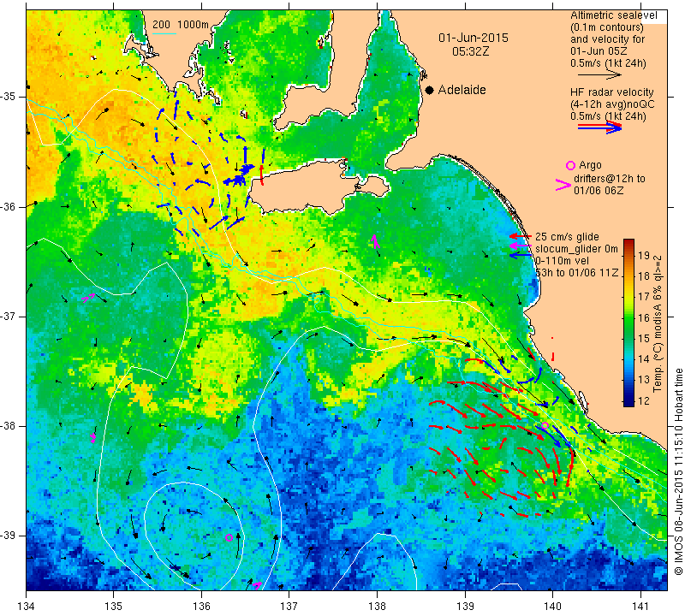Click the '(4-12h avg)noQC' legend text

coord(612,104)
